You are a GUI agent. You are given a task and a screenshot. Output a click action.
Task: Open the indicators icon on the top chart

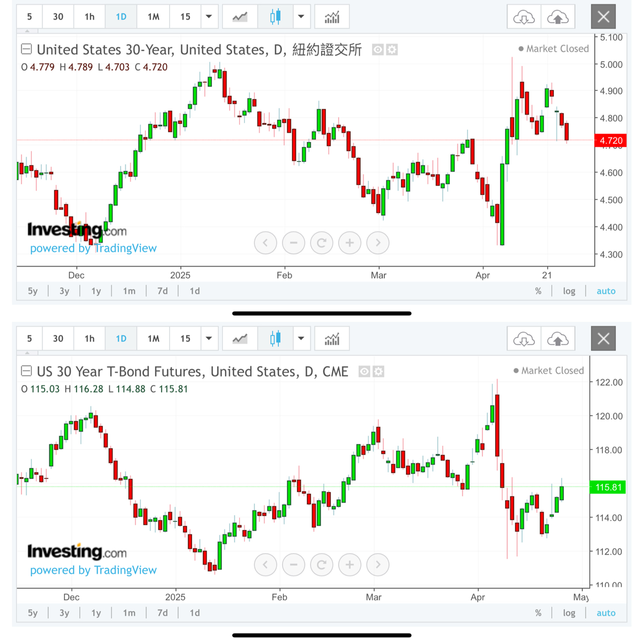tap(332, 16)
